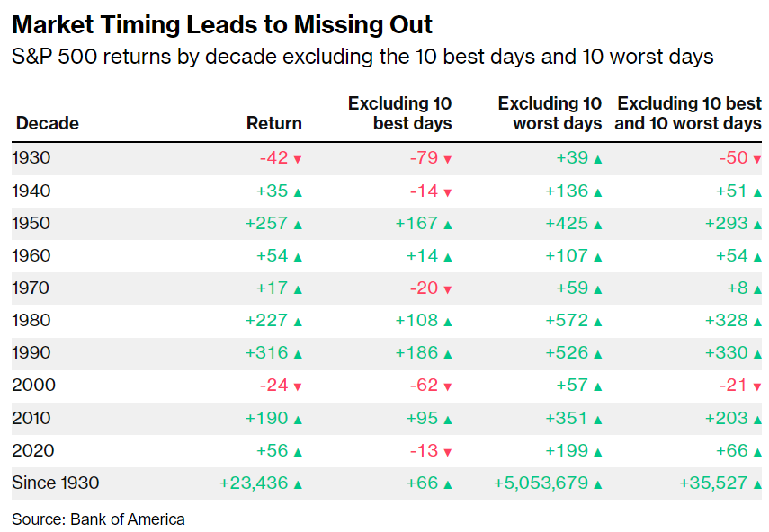Click the Excluding 10 best days header
The height and width of the screenshot is (532, 769).
[400, 114]
